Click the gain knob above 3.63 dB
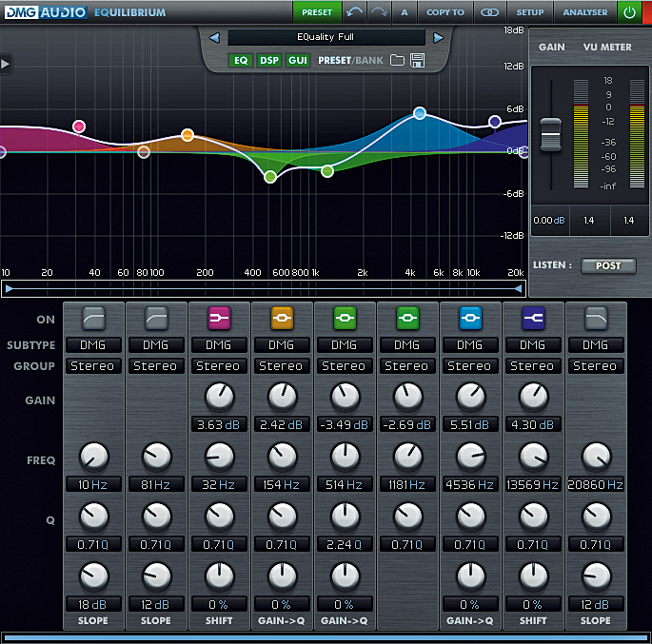The width and height of the screenshot is (652, 644). [219, 397]
